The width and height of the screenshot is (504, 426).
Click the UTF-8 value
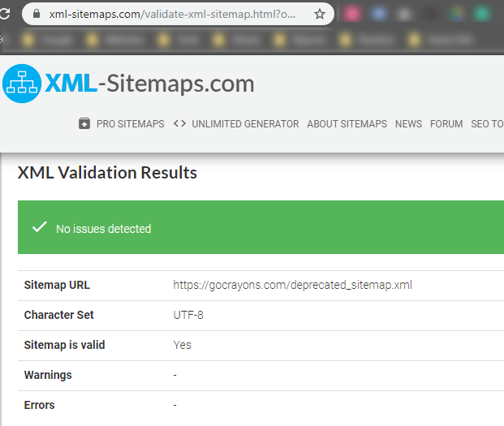coord(188,315)
